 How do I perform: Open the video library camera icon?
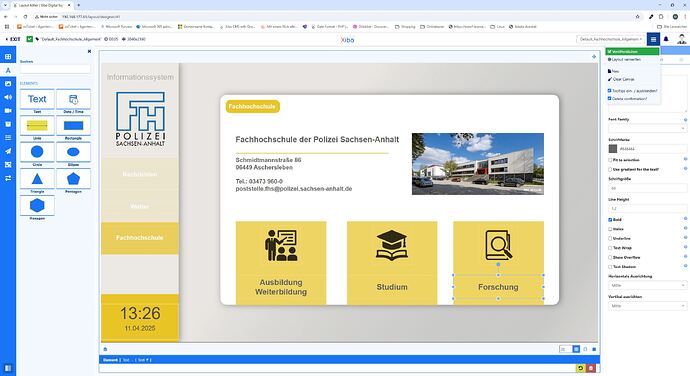coord(8,111)
